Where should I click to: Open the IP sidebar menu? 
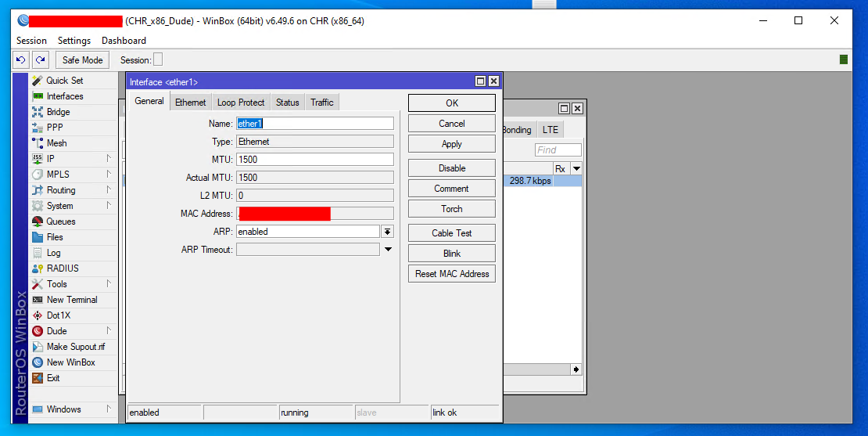(73, 158)
